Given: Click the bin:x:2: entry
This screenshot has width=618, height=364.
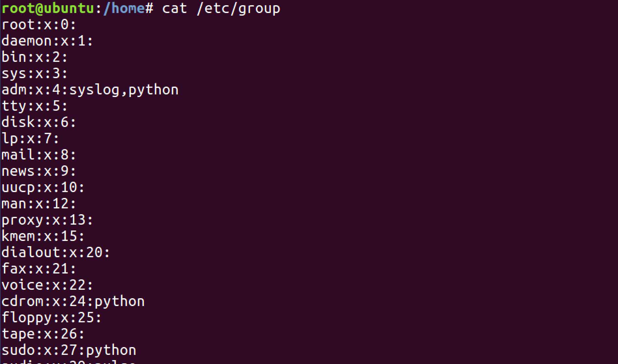Looking at the screenshot, I should (x=35, y=57).
